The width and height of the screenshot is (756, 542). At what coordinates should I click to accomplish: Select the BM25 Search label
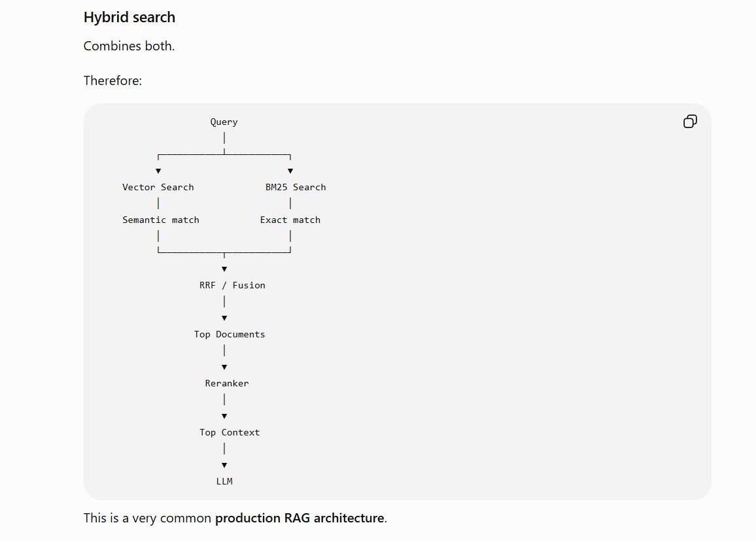(x=296, y=187)
